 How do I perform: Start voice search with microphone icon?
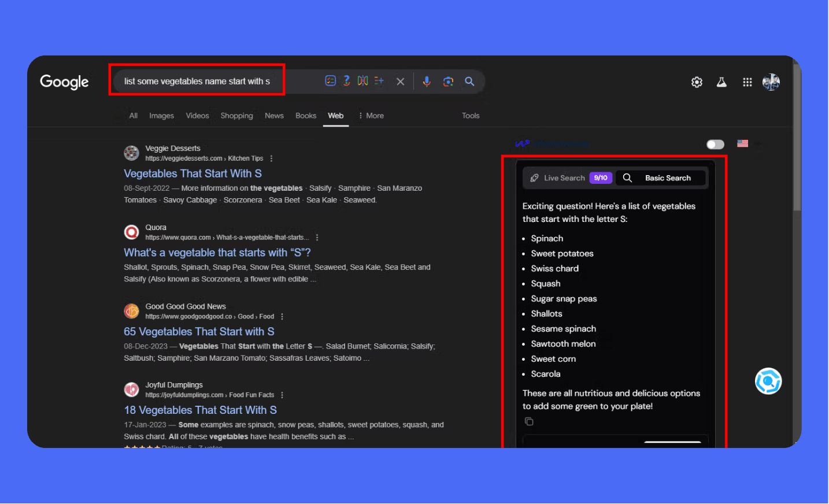(x=427, y=81)
